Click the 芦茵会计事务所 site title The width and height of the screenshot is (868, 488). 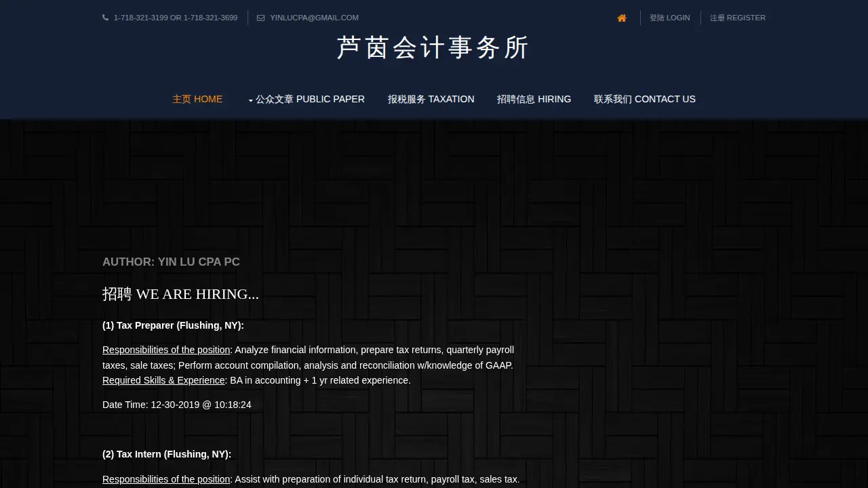click(x=433, y=48)
